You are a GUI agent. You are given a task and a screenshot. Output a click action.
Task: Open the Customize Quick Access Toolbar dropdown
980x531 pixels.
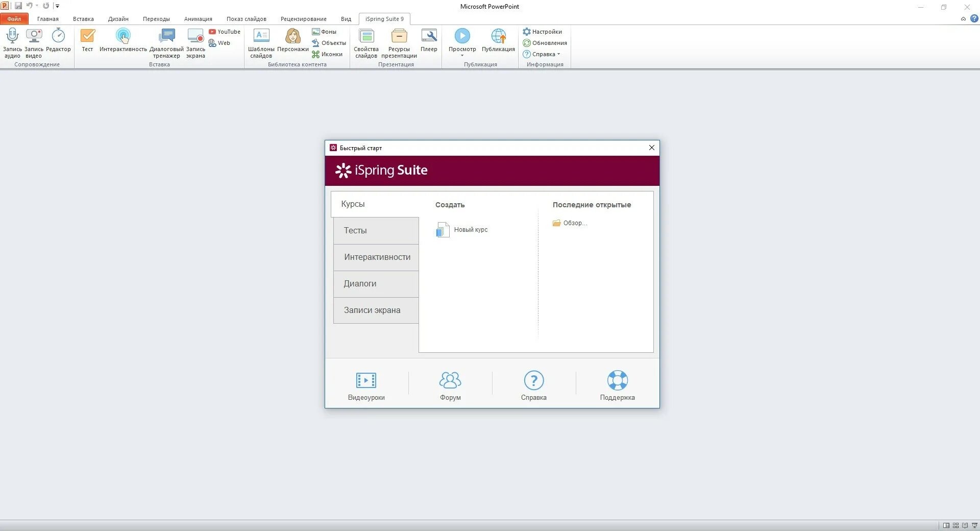point(57,6)
